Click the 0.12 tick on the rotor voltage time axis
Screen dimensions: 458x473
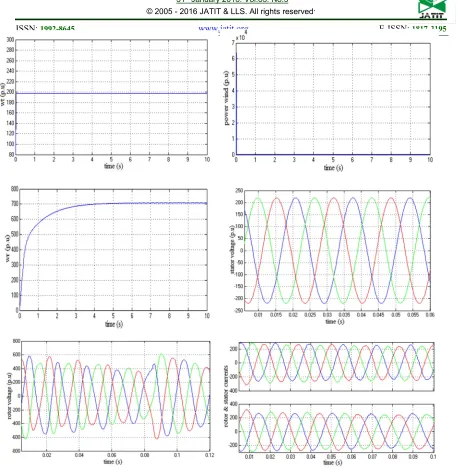[209, 455]
